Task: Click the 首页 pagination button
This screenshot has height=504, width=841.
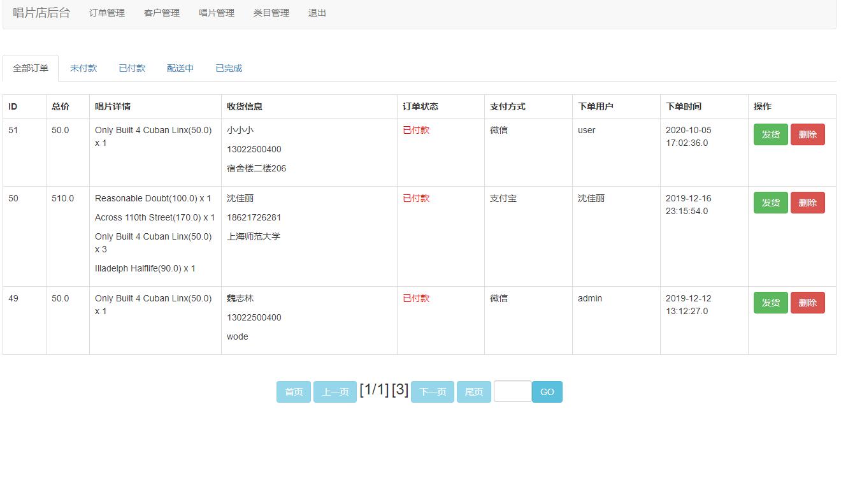Action: point(293,391)
